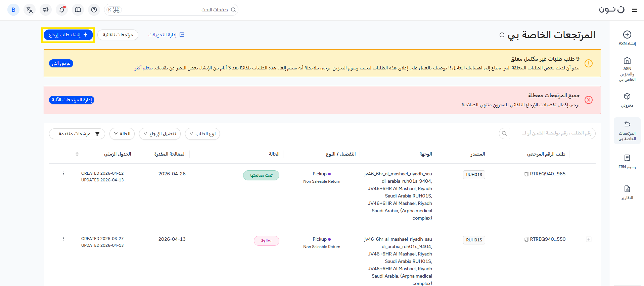Image resolution: width=644 pixels, height=286 pixels.
Task: Click the info icon beside page title
Action: [x=502, y=35]
